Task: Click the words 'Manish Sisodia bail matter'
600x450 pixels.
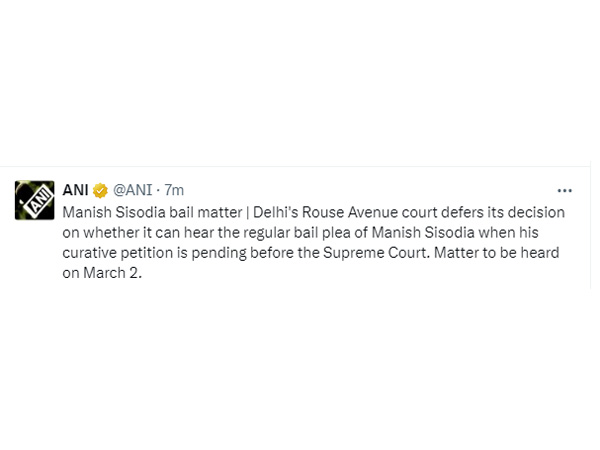Action: [152, 212]
